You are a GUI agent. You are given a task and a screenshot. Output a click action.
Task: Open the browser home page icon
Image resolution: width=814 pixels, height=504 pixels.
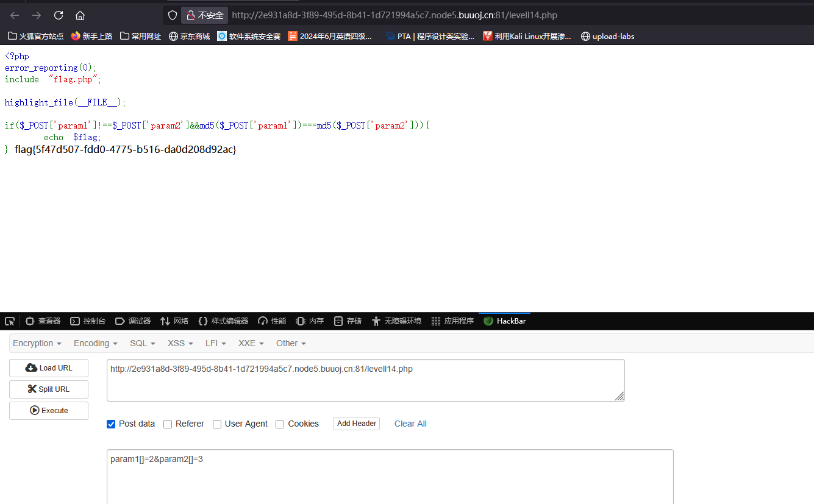[x=80, y=15]
